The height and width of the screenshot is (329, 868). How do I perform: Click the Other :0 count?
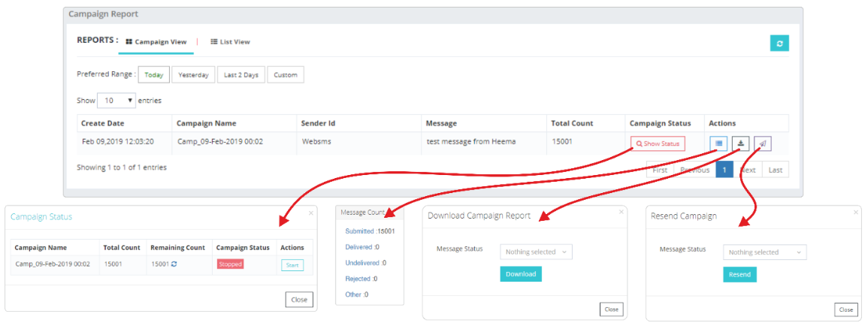coord(356,294)
